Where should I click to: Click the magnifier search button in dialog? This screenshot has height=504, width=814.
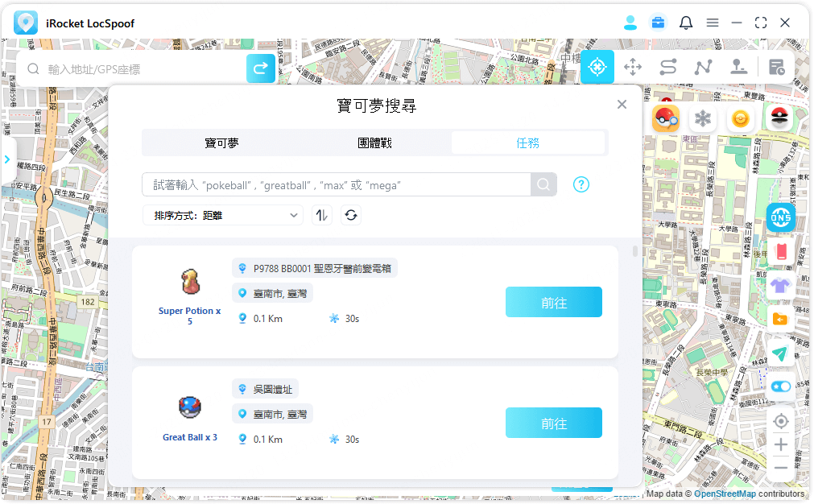point(543,185)
